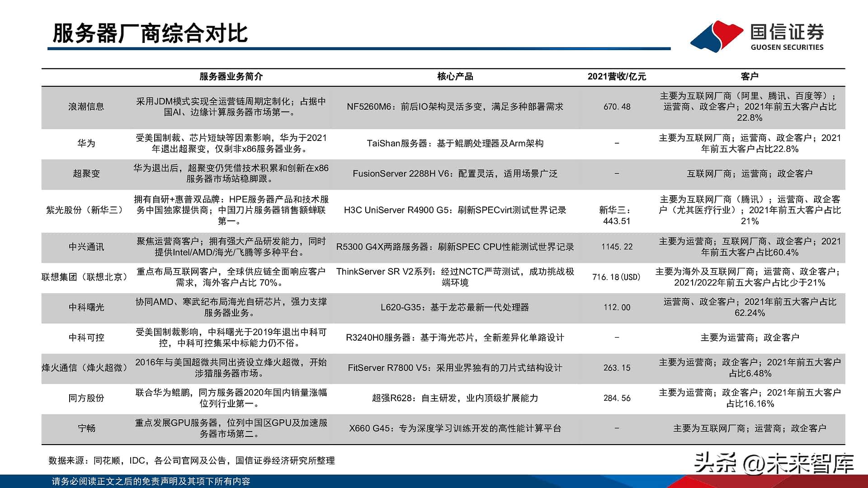Image resolution: width=868 pixels, height=488 pixels.
Task: Select the row label 华为
Action: tap(86, 143)
